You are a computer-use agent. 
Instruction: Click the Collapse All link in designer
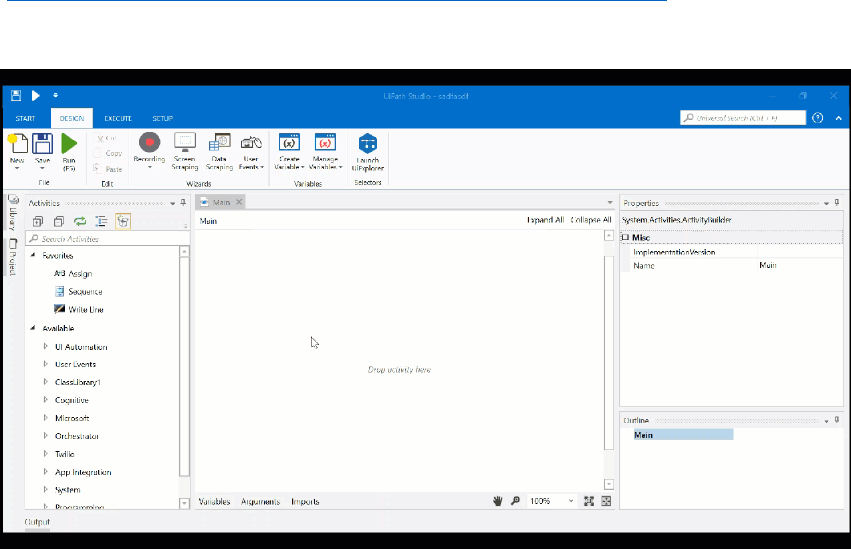pyautogui.click(x=590, y=220)
